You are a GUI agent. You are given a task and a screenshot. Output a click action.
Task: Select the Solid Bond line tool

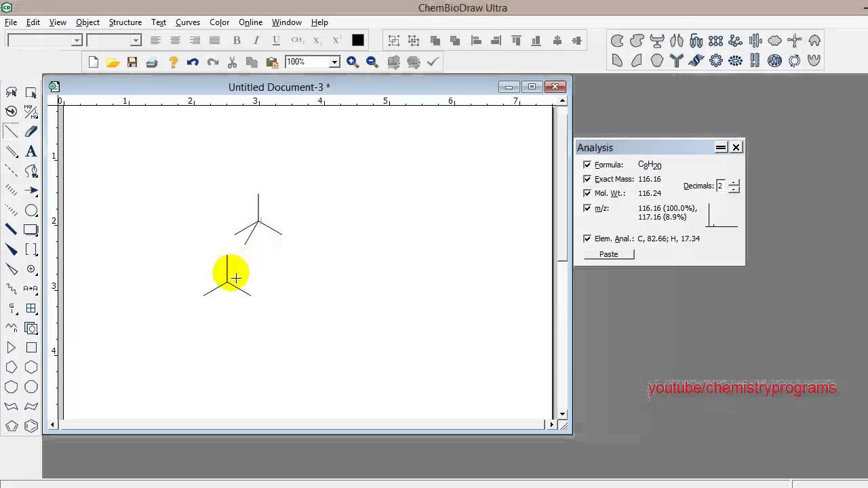point(12,131)
